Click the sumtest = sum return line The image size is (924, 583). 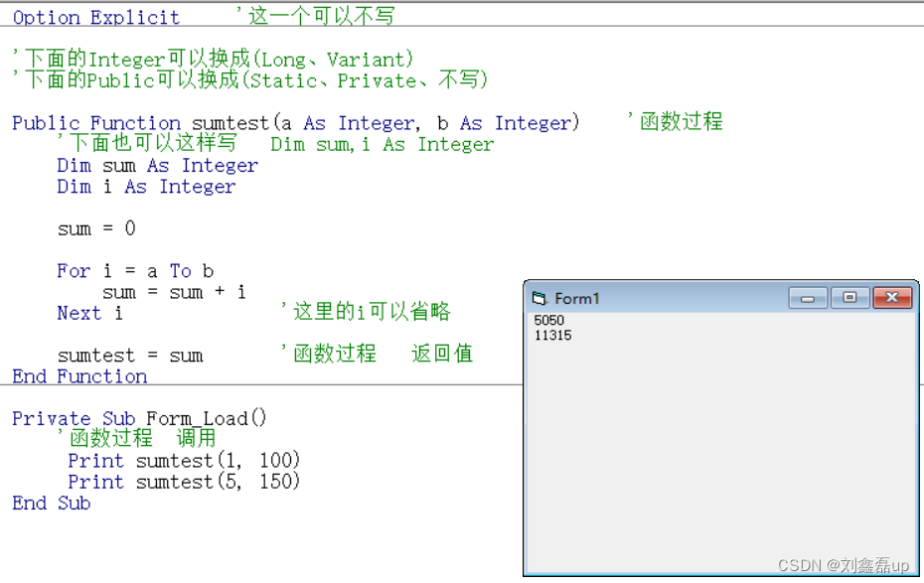(130, 356)
